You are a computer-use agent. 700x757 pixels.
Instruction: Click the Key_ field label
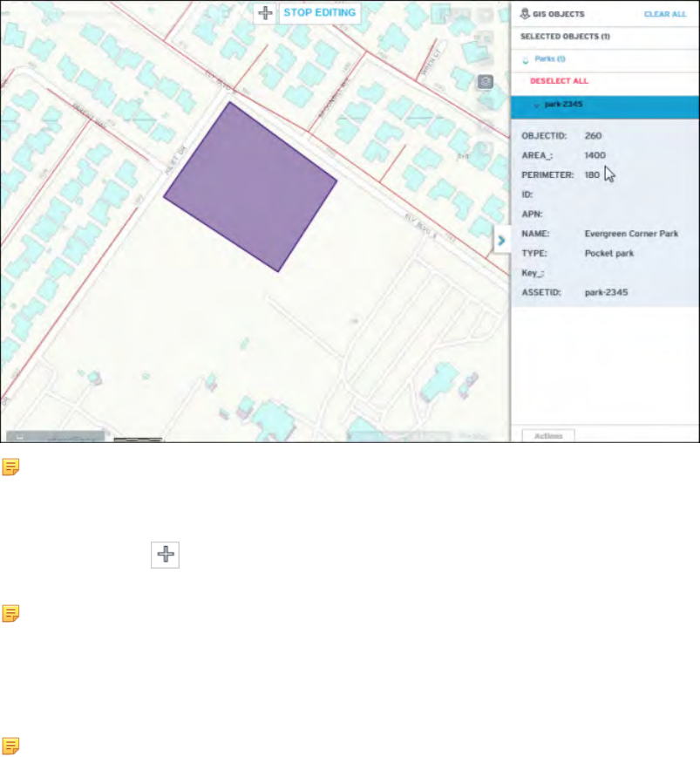(x=533, y=273)
